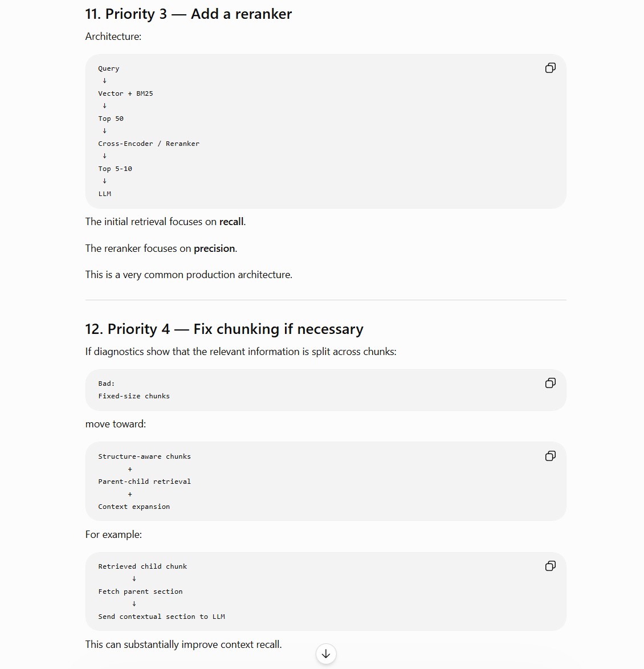This screenshot has width=644, height=669.
Task: Copy the Structure-aware chunks code block
Action: [550, 456]
